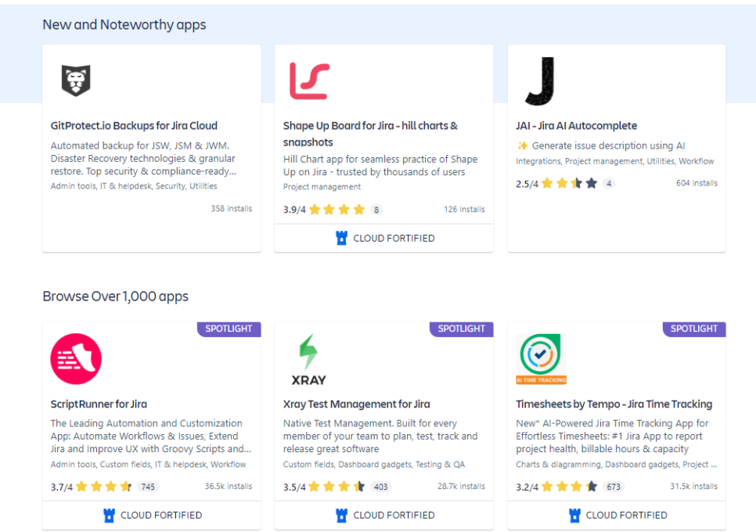Click the Shape Up Board red logo

tap(310, 81)
